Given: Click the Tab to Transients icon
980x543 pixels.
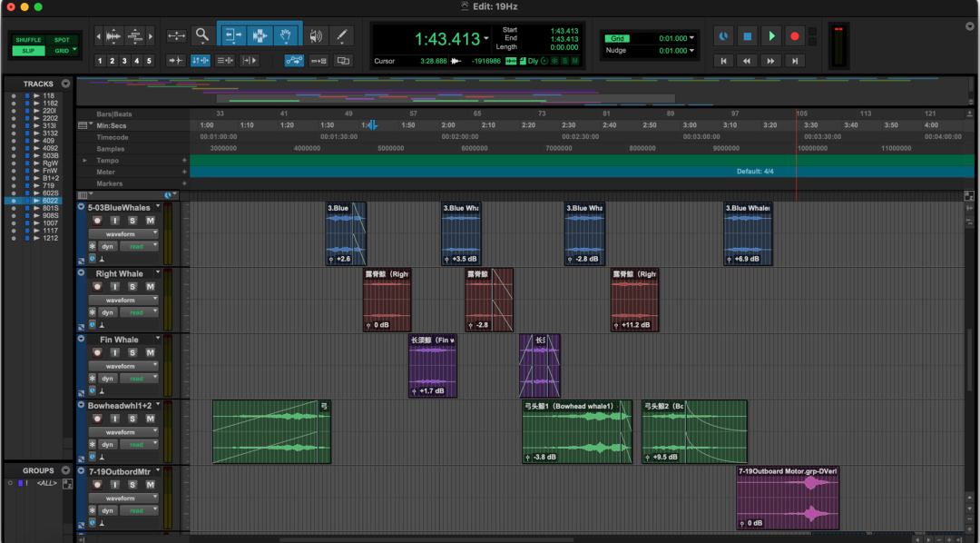Looking at the screenshot, I should click(x=176, y=61).
